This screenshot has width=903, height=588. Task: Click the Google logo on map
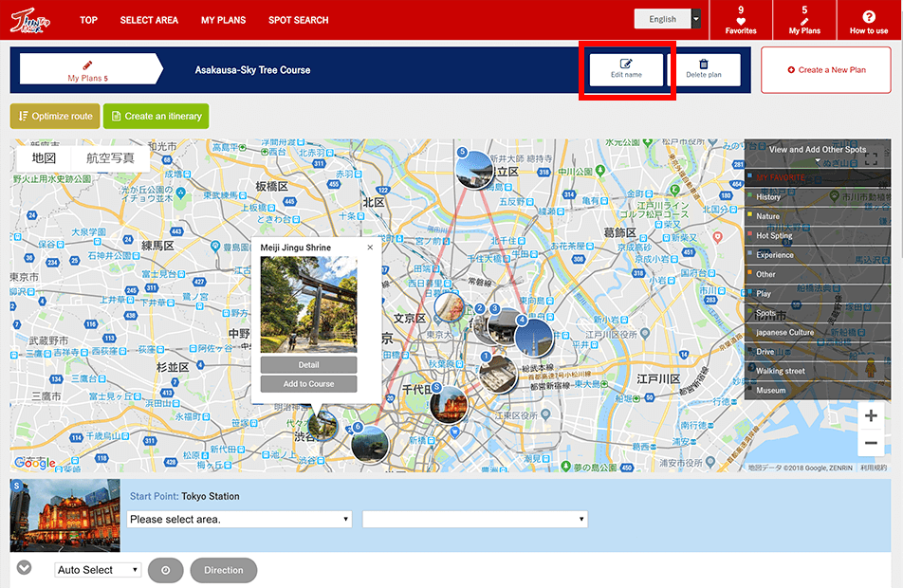[35, 463]
